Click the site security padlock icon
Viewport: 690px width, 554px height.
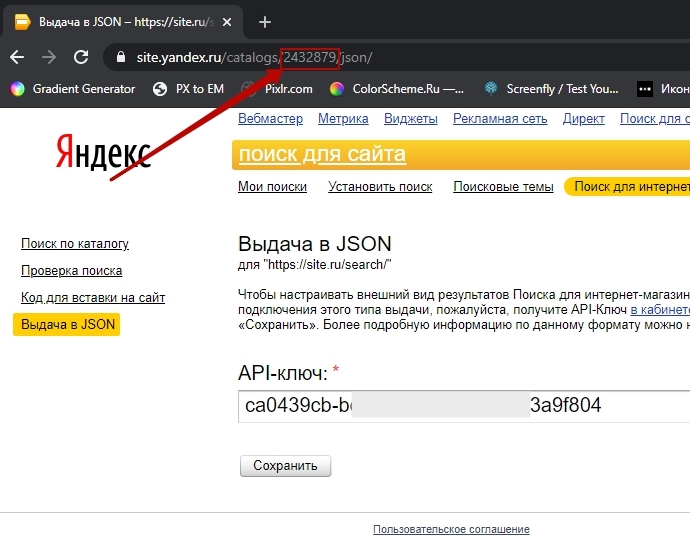tap(122, 58)
